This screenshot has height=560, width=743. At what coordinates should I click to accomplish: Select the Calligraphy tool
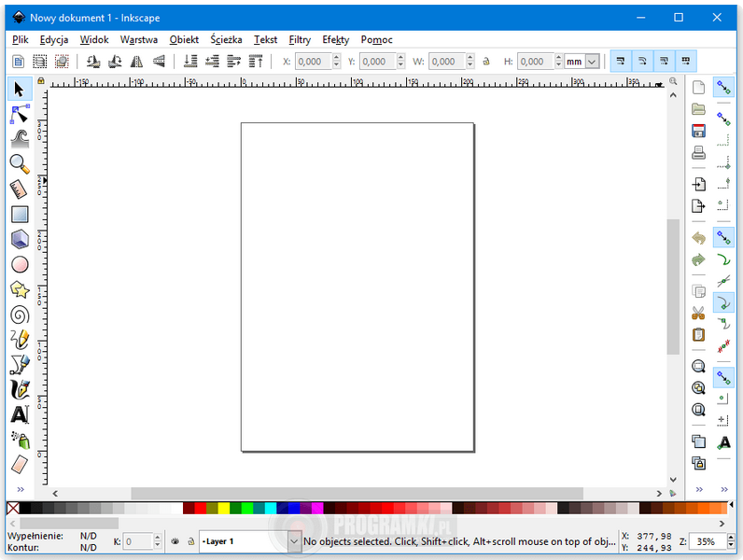[x=20, y=389]
